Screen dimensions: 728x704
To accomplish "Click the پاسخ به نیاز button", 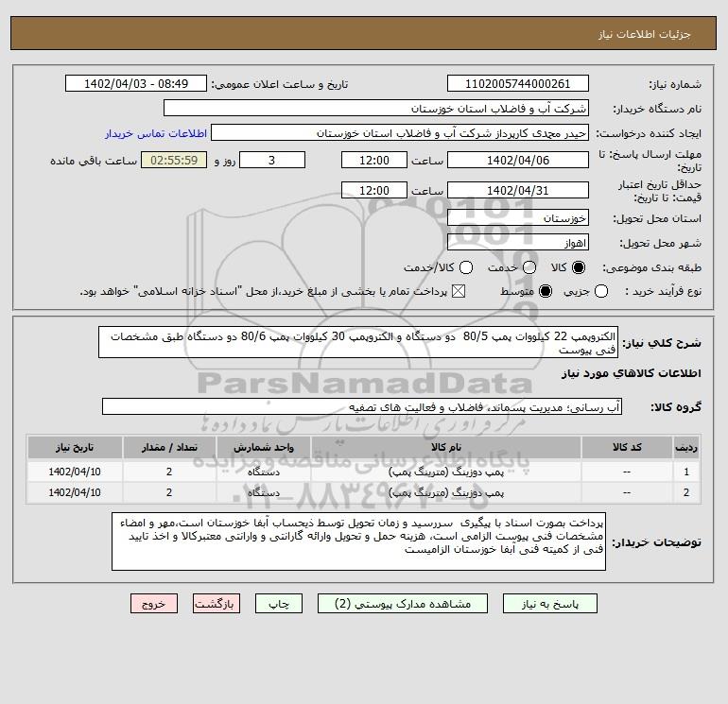I will [550, 604].
